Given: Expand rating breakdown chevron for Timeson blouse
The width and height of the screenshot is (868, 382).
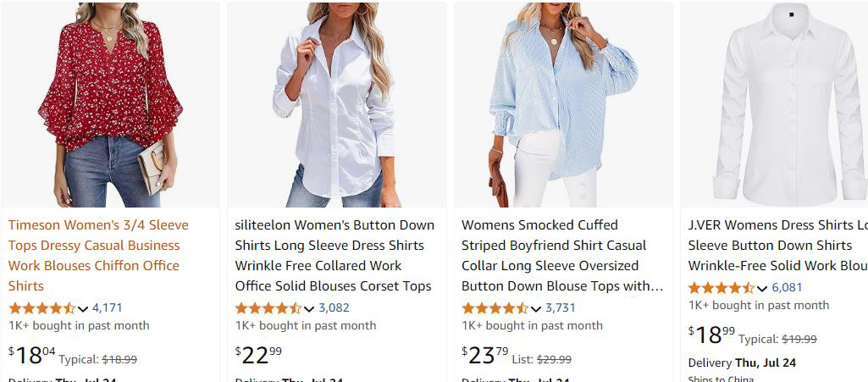Looking at the screenshot, I should pyautogui.click(x=83, y=308).
